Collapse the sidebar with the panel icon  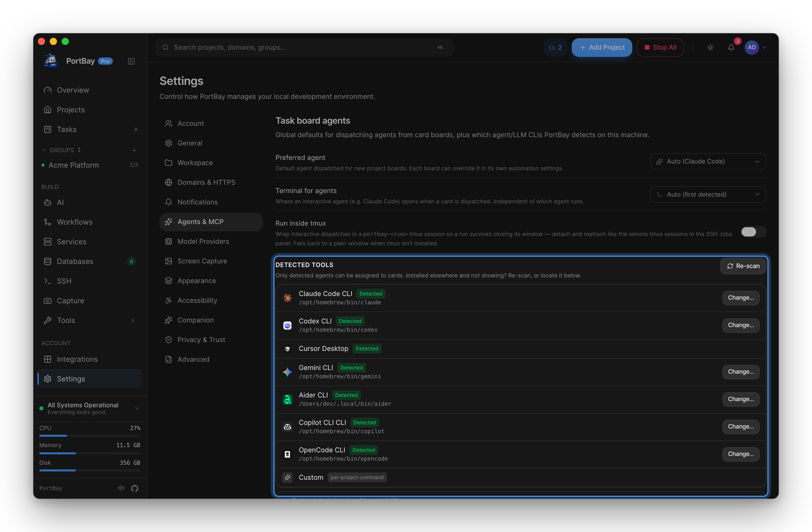[x=131, y=61]
